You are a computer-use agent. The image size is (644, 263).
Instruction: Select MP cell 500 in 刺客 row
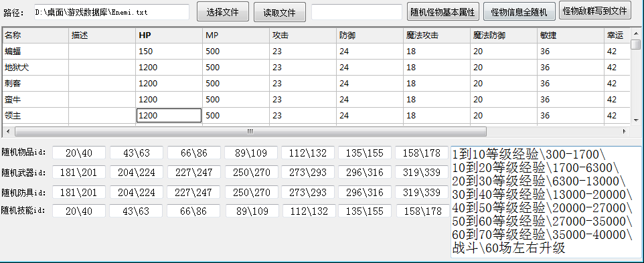click(x=236, y=83)
